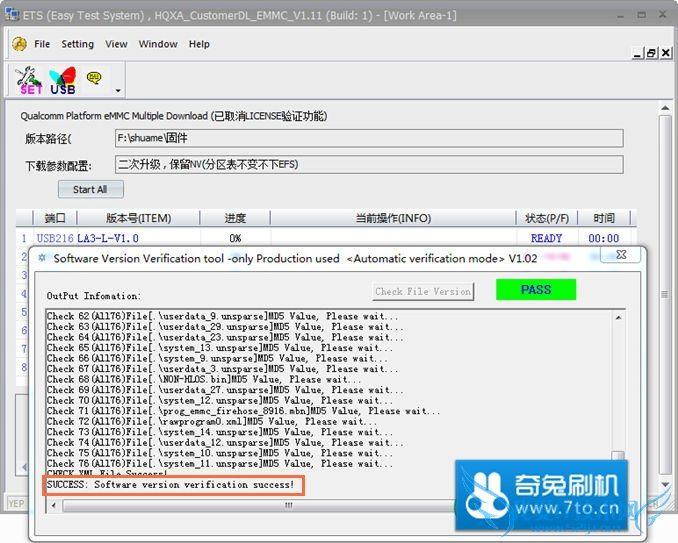Close the inner Work Area window
This screenshot has height=543, width=678.
pyautogui.click(x=666, y=53)
